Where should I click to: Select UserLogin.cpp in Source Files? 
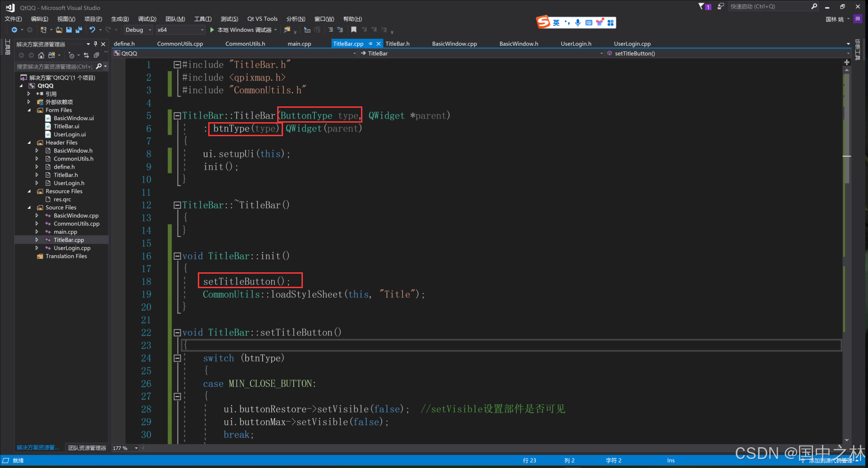[72, 248]
